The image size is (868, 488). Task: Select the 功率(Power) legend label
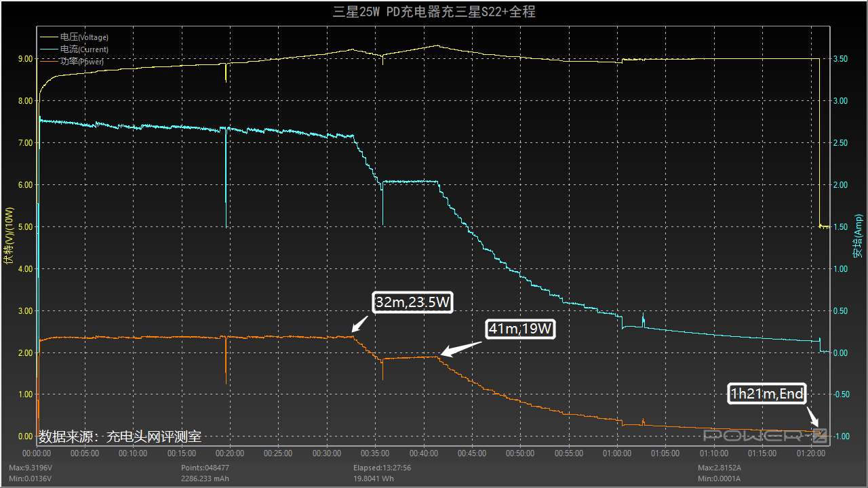pyautogui.click(x=82, y=62)
